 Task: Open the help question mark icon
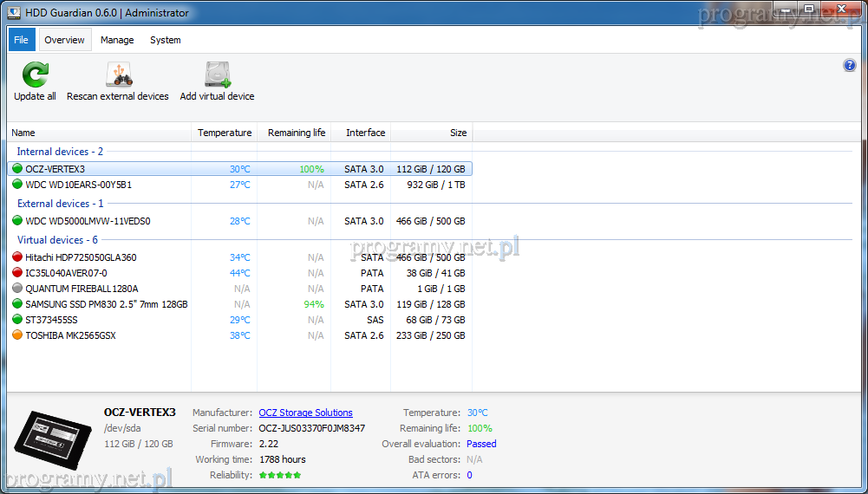point(849,66)
